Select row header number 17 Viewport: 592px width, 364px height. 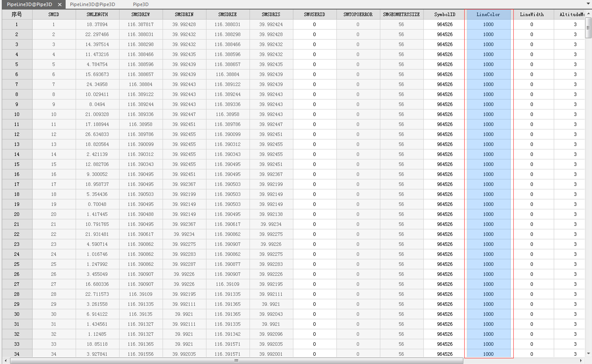pyautogui.click(x=17, y=184)
